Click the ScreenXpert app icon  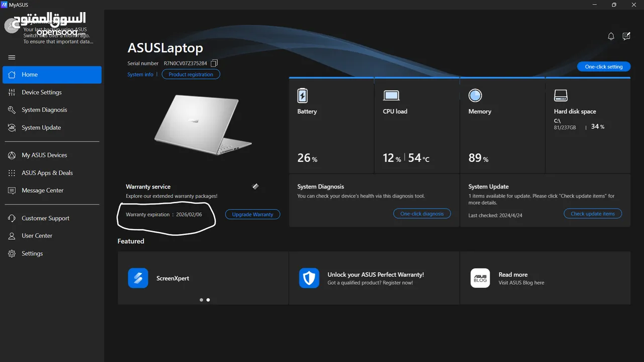pyautogui.click(x=138, y=278)
